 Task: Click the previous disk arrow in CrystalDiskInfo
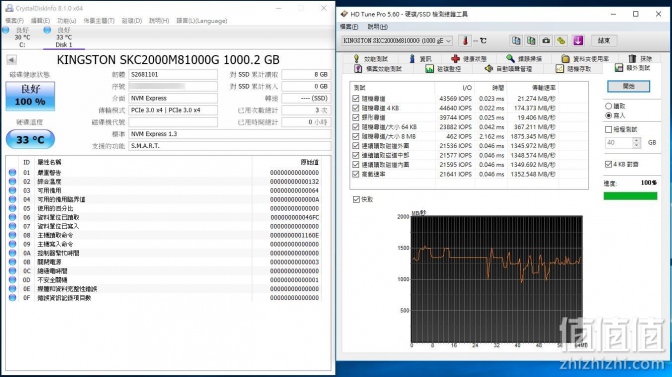coord(12,60)
